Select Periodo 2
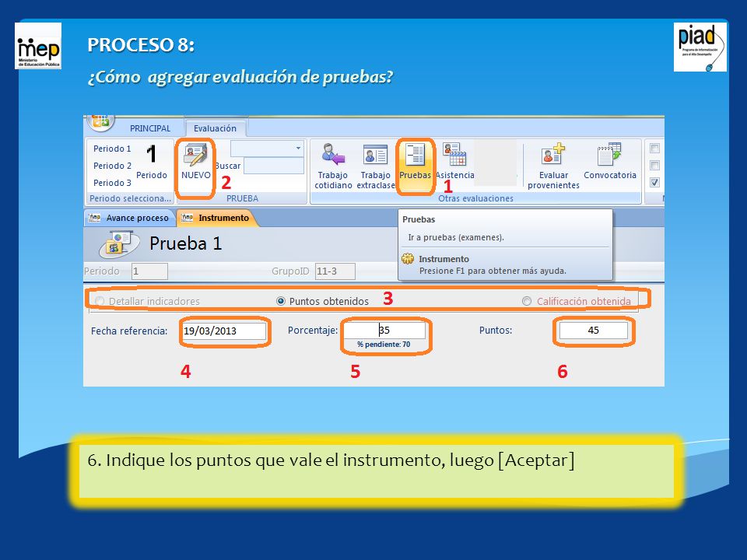 [112, 166]
